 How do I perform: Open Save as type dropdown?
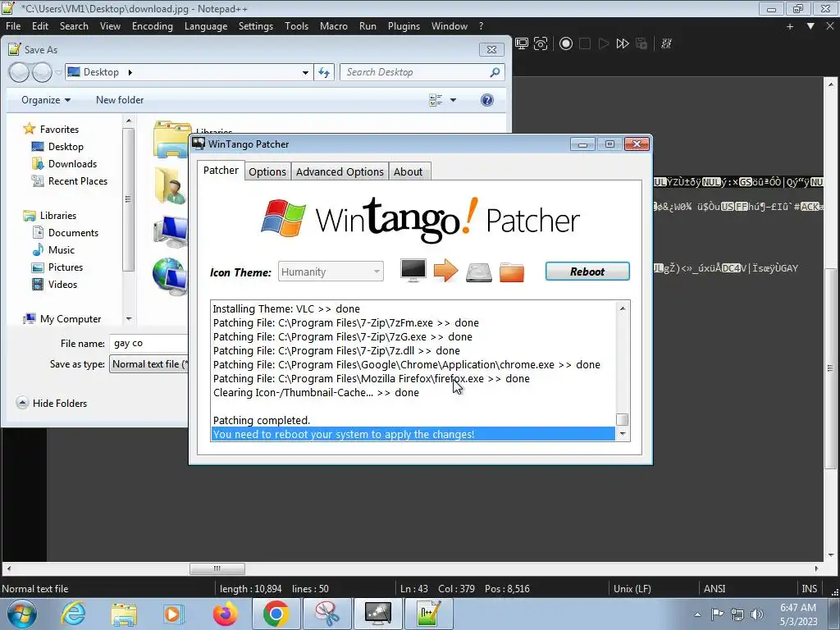pos(149,364)
